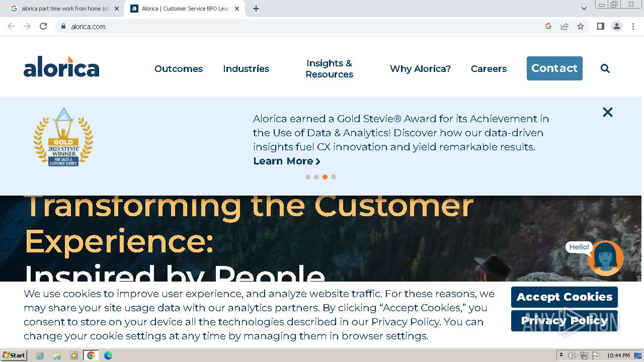Viewport: 644px width, 362px height.
Task: Share this page icon
Action: click(565, 26)
